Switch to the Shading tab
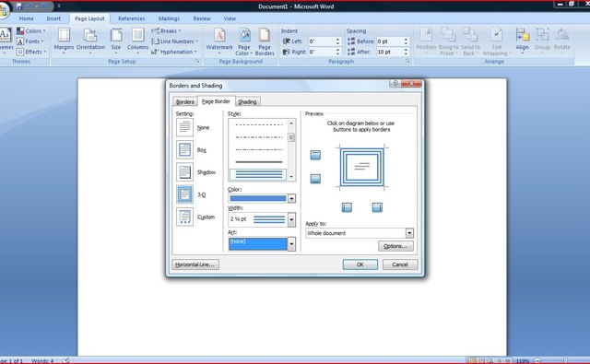Screen dimensions: 590x364 (248, 101)
